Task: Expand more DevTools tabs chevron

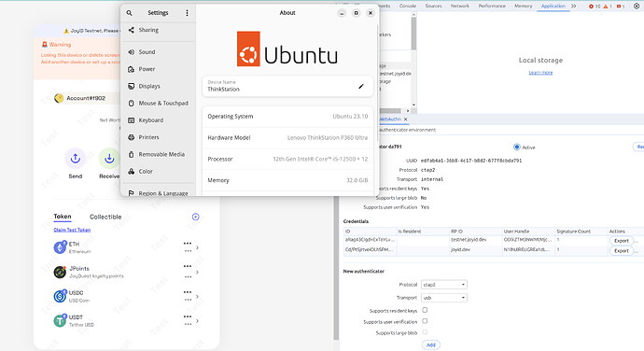Action: pos(574,6)
